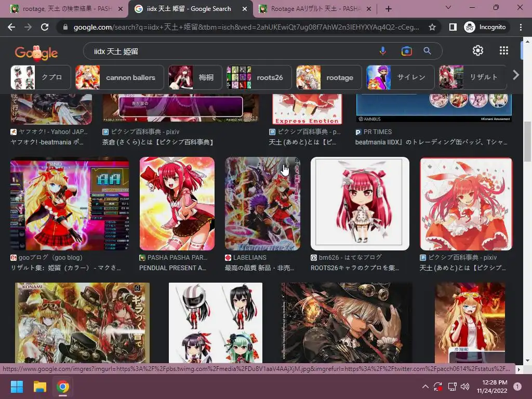Bookmark this page with the star icon
Viewport: 532px width, 399px height.
coord(432,27)
